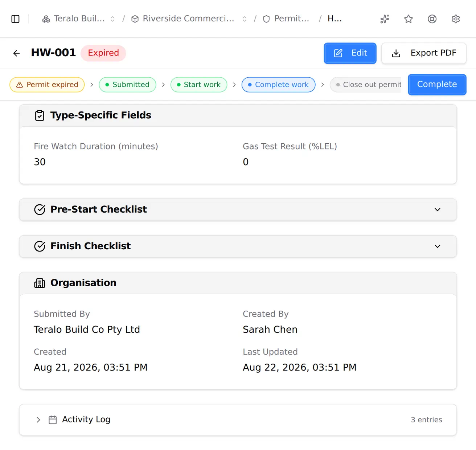Open the Riverside Commercial project switcher

[x=245, y=19]
